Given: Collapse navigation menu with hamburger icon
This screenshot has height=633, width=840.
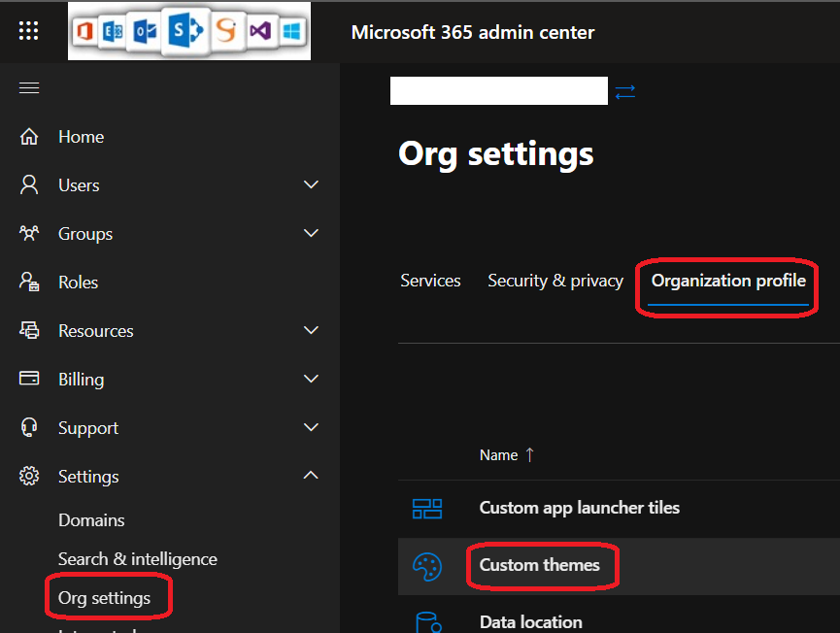Looking at the screenshot, I should point(29,88).
